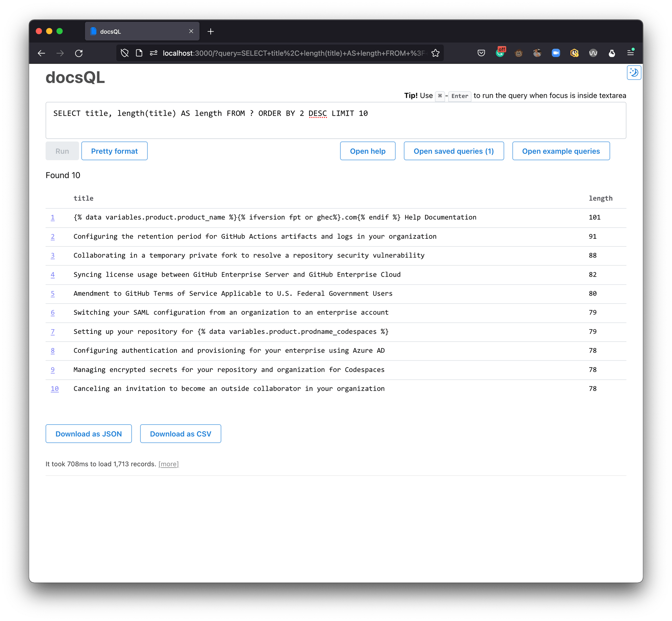Download results as CSV

point(180,433)
